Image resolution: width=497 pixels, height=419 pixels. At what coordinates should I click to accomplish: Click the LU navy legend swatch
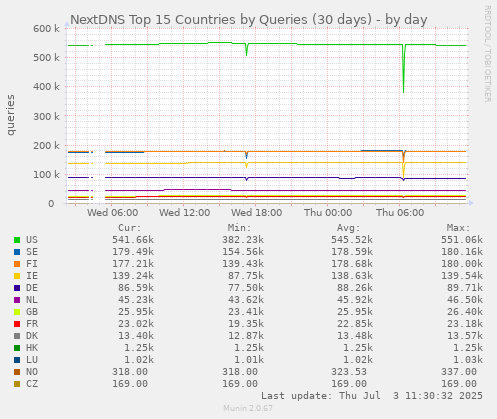tap(17, 360)
